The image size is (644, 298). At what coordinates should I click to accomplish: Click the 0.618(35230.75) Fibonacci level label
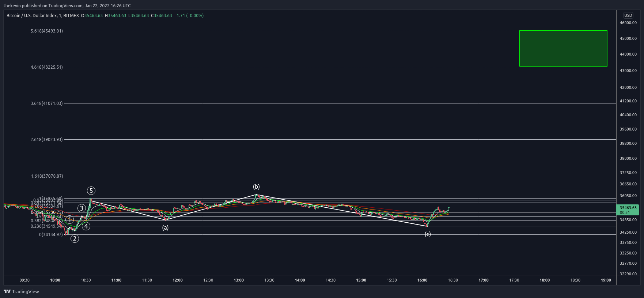pyautogui.click(x=47, y=212)
